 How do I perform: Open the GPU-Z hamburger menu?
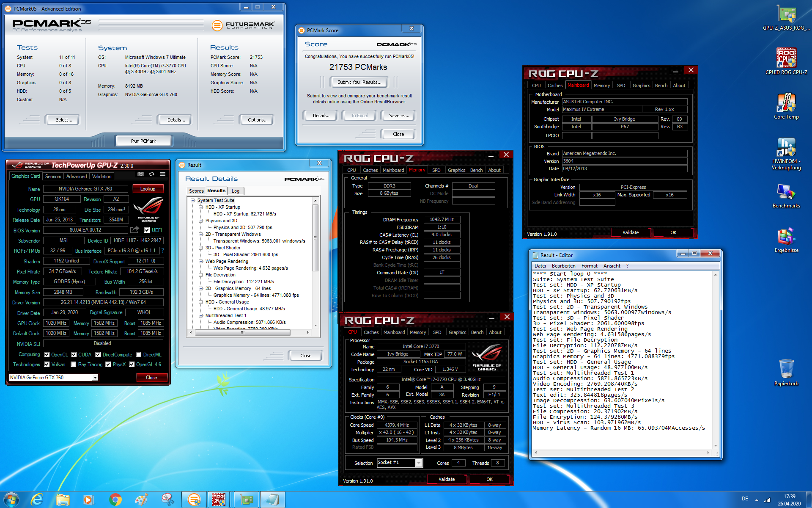coord(163,174)
